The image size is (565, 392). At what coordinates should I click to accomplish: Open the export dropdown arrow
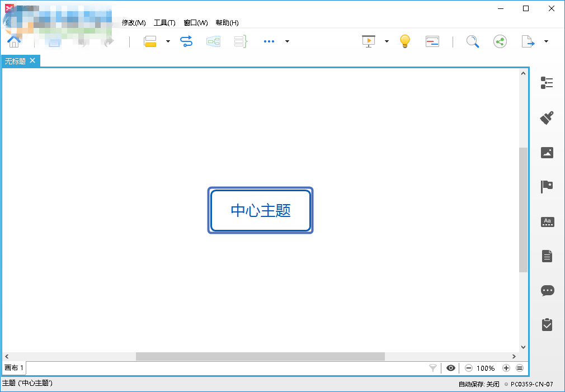pyautogui.click(x=546, y=41)
